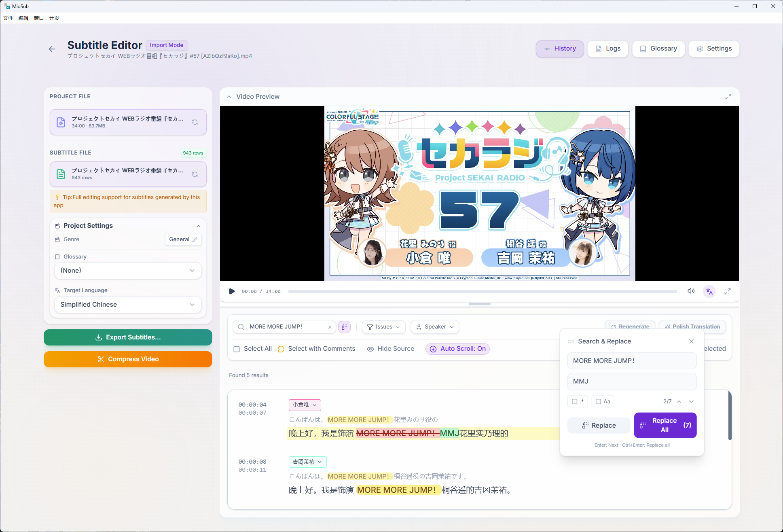This screenshot has height=532, width=783.
Task: Open the Glossary dropdown showing (None)
Action: tap(127, 271)
